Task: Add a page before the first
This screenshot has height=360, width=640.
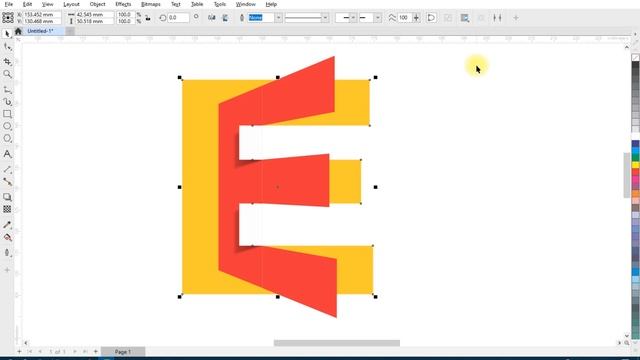Action: (x=19, y=351)
